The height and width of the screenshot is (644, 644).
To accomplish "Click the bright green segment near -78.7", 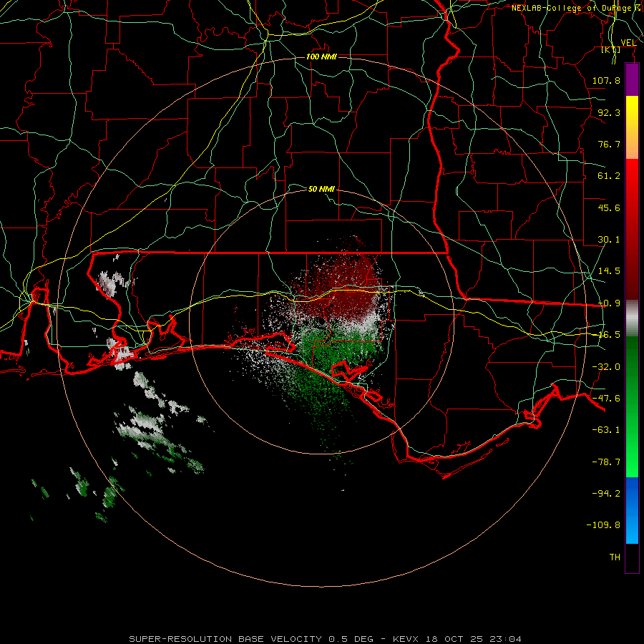I will 632,462.
